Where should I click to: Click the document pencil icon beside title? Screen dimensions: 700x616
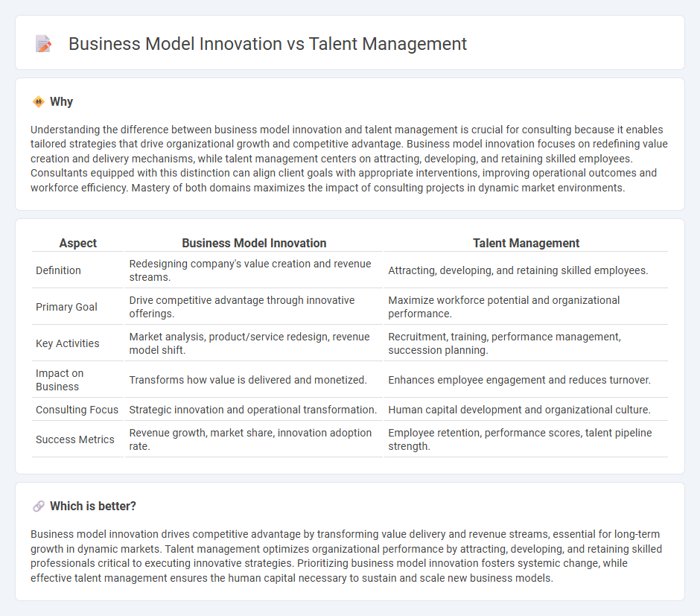[43, 44]
